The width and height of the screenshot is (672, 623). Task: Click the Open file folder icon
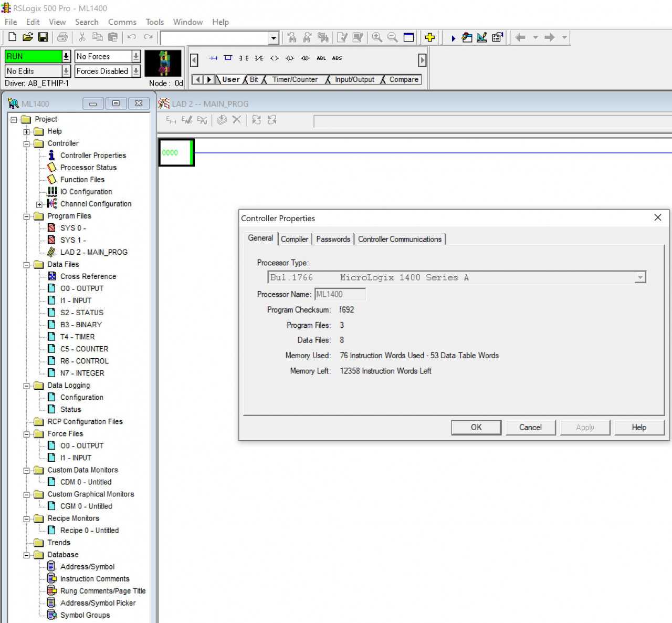click(27, 37)
